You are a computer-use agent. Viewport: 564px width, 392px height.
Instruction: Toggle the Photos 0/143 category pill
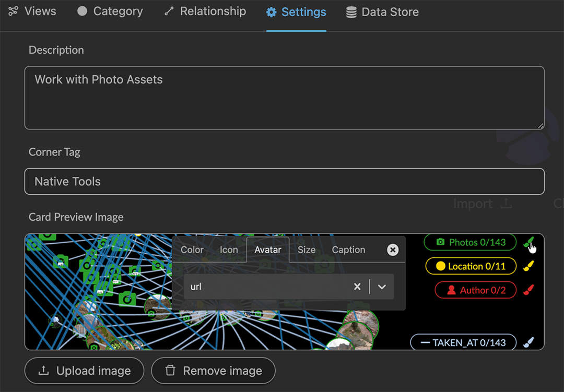click(470, 242)
